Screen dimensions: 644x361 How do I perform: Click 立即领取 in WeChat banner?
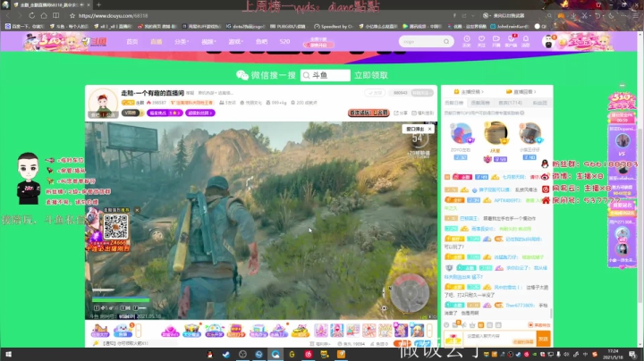[371, 75]
